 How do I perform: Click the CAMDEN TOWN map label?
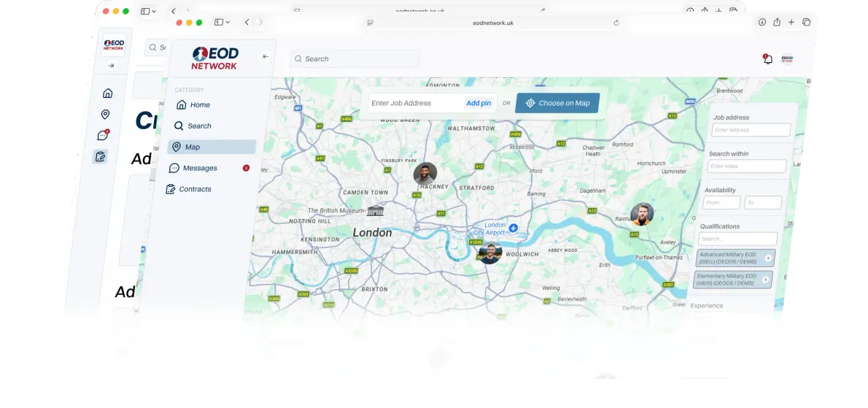365,193
